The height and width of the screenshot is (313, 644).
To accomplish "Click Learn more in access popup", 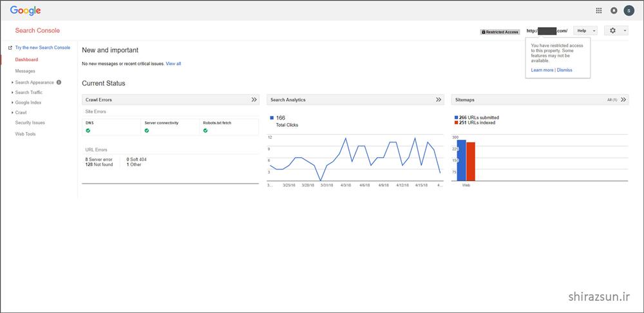I will pyautogui.click(x=542, y=70).
